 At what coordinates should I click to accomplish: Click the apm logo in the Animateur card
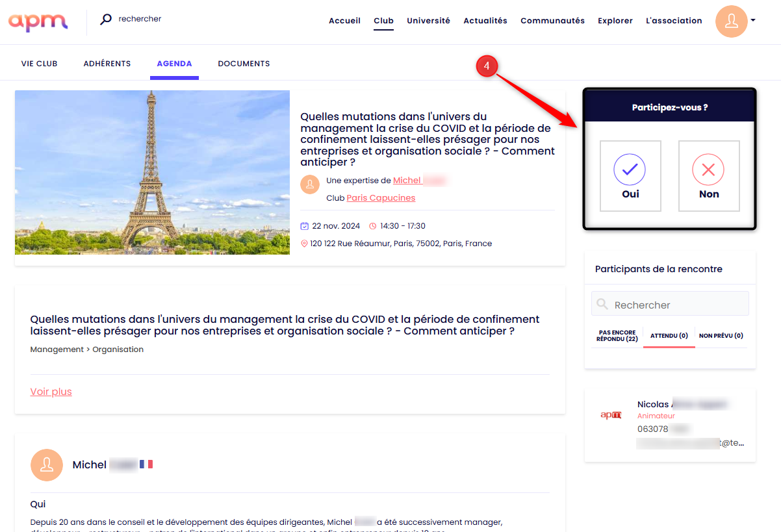tap(611, 415)
